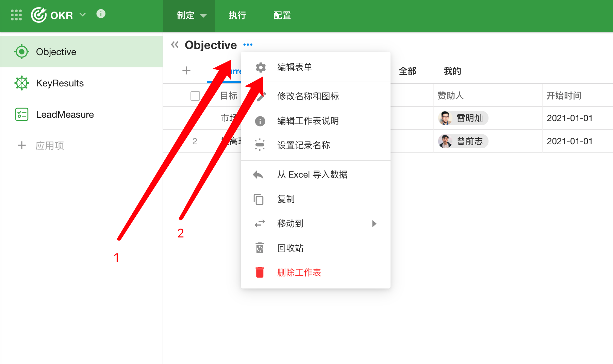Click start date of 雷明灿's row
This screenshot has width=613, height=364.
pyautogui.click(x=570, y=118)
